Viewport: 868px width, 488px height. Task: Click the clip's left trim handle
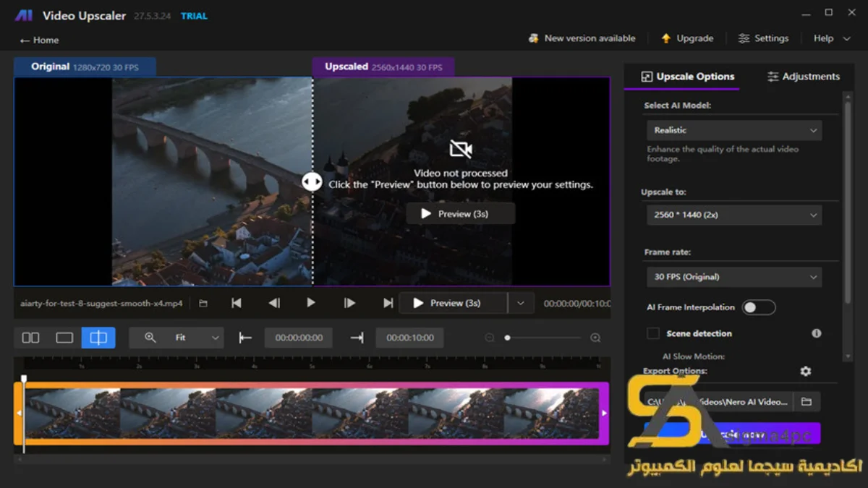click(x=19, y=413)
